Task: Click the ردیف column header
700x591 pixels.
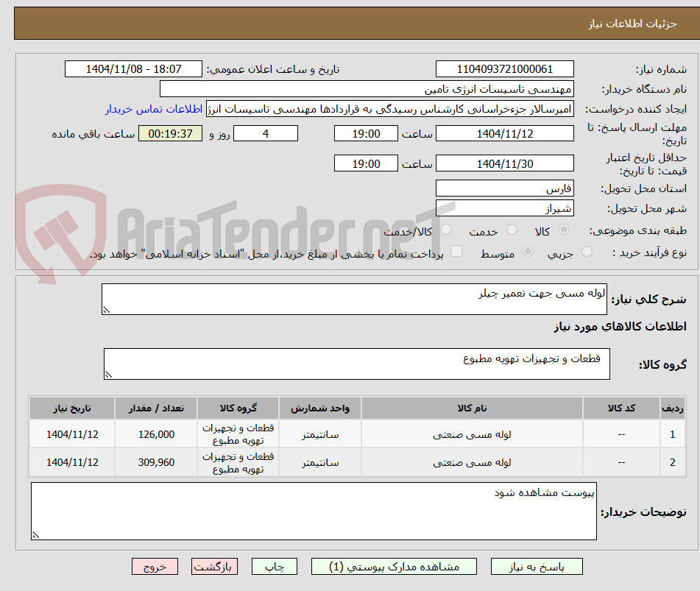Action: point(672,408)
